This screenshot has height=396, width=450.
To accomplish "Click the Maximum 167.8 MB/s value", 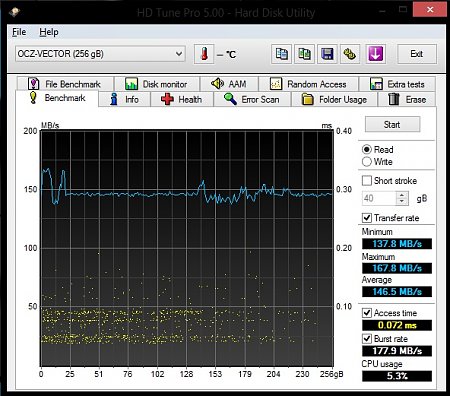I will [397, 268].
